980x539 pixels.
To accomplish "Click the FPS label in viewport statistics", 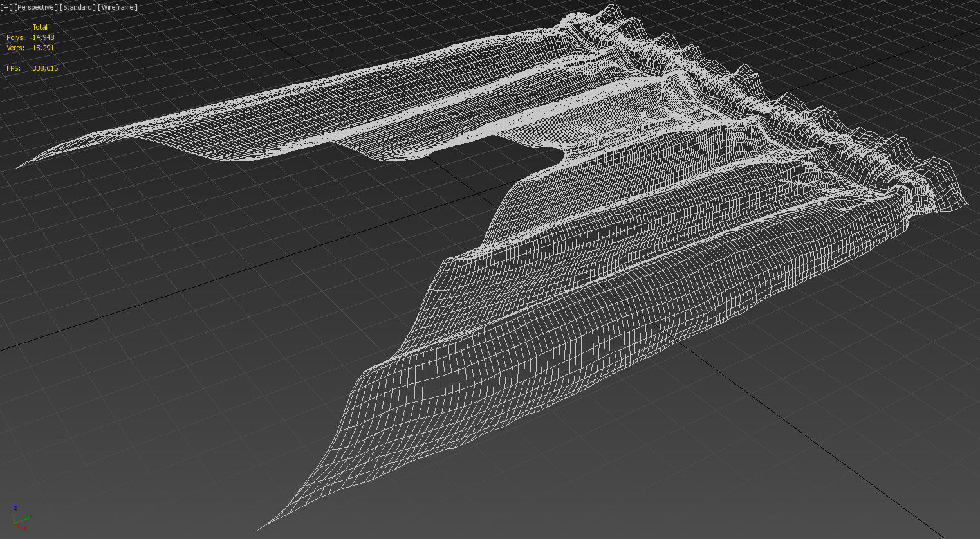I will coord(14,68).
